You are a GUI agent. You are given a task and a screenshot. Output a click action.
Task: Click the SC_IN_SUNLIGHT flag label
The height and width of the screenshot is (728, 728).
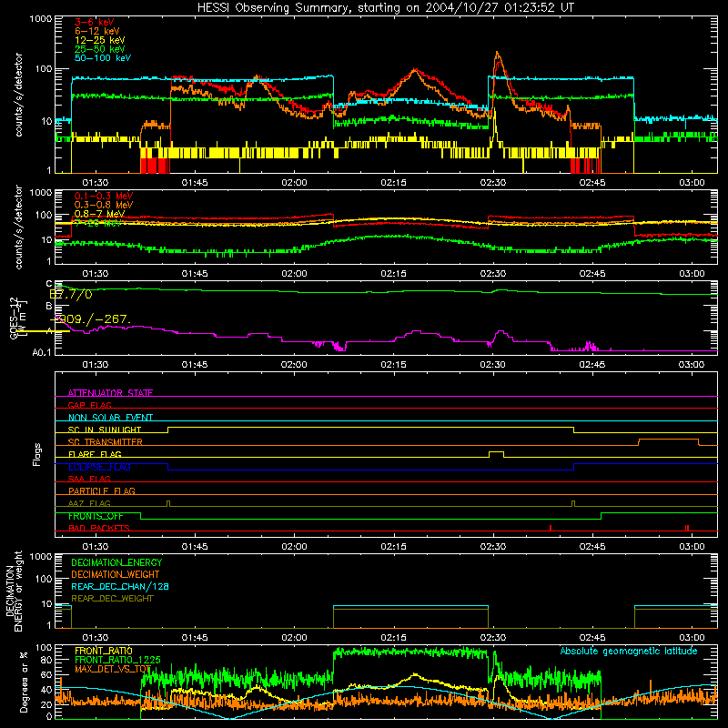point(105,430)
